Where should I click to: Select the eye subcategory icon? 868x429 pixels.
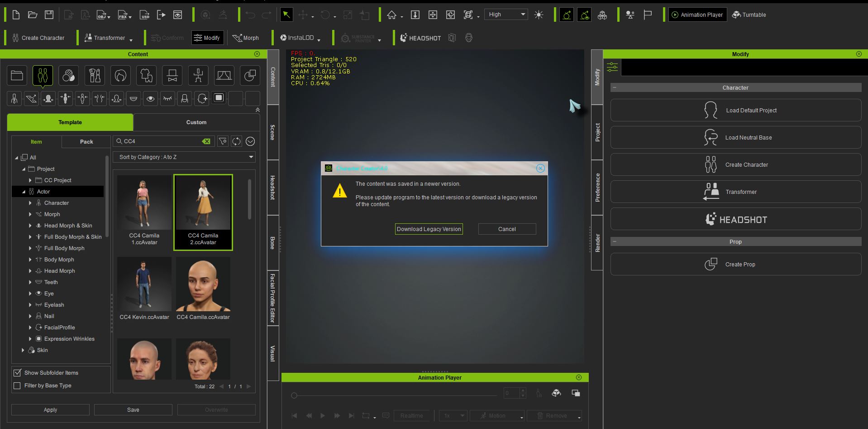(150, 98)
